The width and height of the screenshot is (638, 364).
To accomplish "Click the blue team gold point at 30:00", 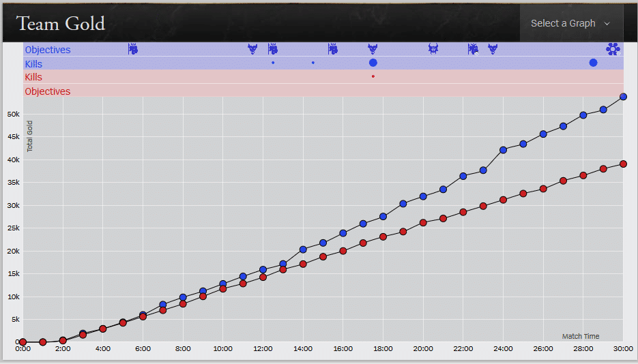I will tap(623, 97).
